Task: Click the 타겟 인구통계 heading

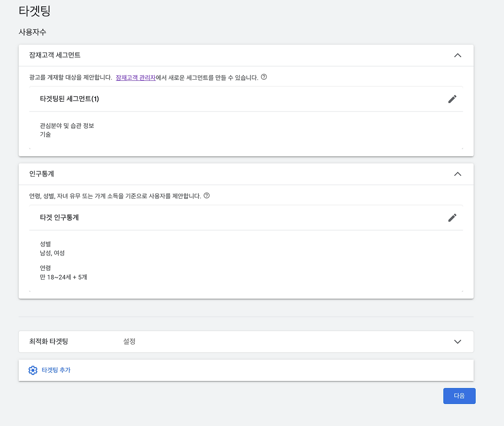Action: click(x=60, y=217)
